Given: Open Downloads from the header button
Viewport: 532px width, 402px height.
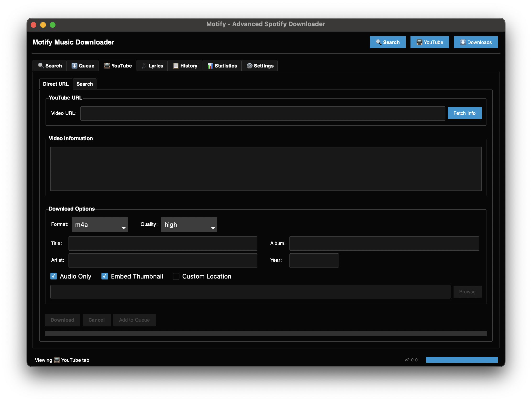Looking at the screenshot, I should click(x=476, y=42).
